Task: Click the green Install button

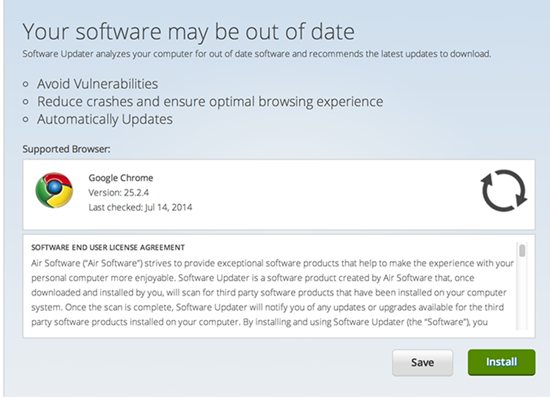Action: (501, 362)
